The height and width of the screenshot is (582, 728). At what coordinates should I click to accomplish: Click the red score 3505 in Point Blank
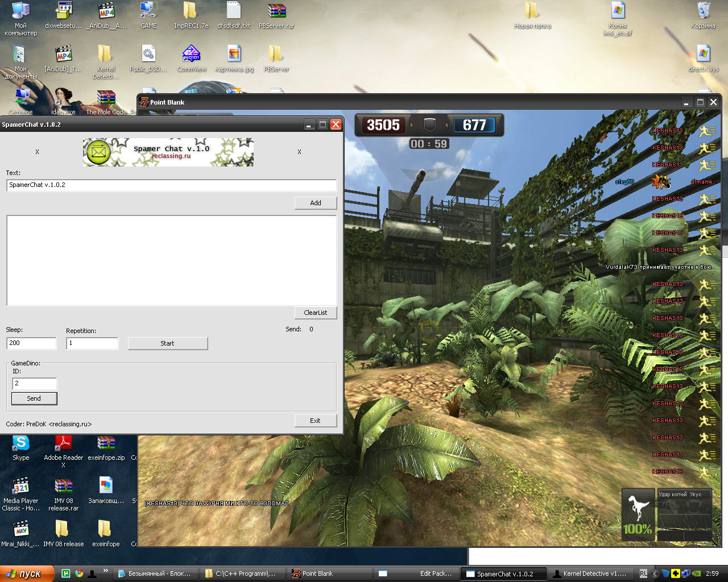click(383, 125)
